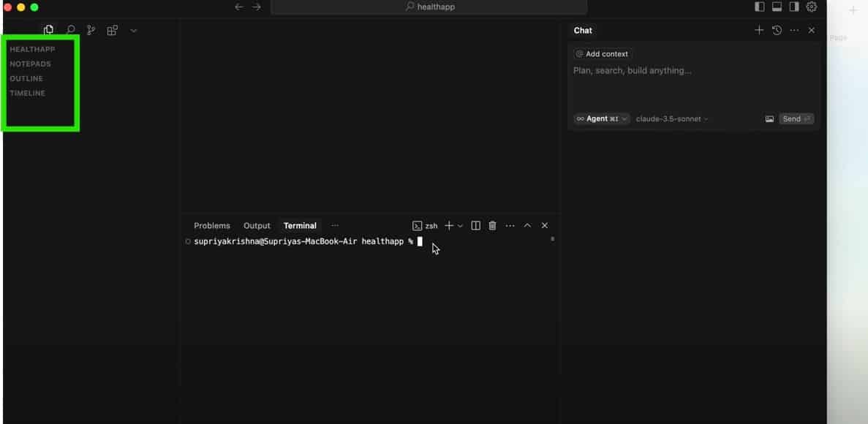Open the claude-3.5-sonnet model selector
868x424 pixels.
click(671, 118)
